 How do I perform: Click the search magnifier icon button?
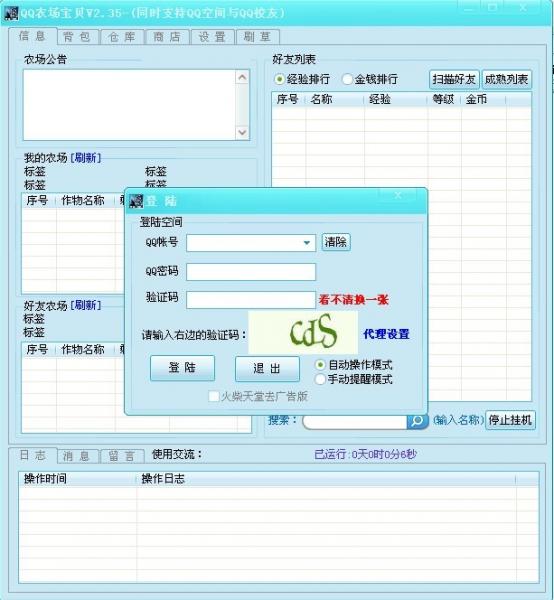(x=417, y=421)
